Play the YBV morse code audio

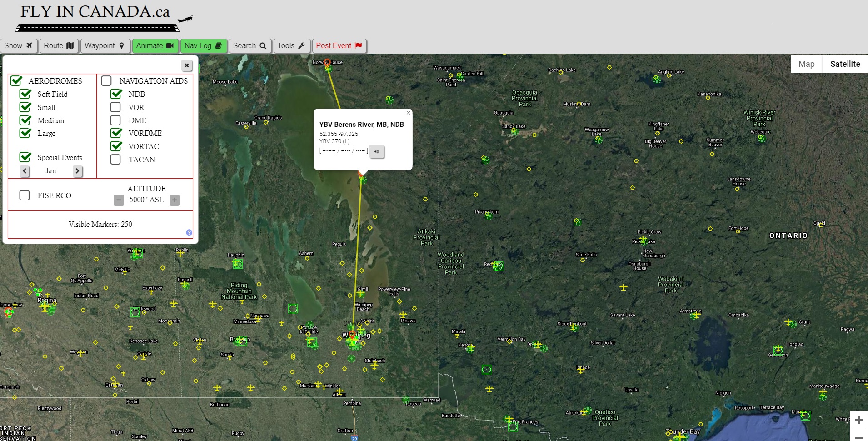click(377, 151)
